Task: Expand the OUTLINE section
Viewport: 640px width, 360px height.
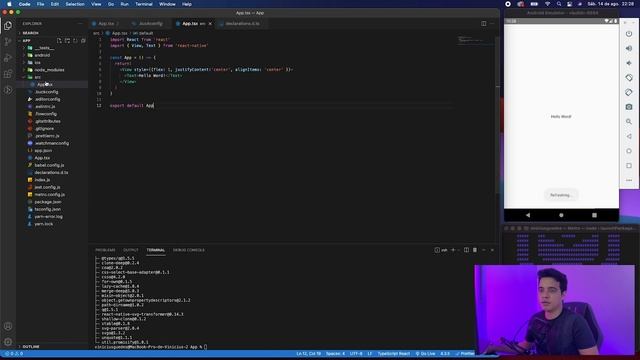Action: [31, 347]
